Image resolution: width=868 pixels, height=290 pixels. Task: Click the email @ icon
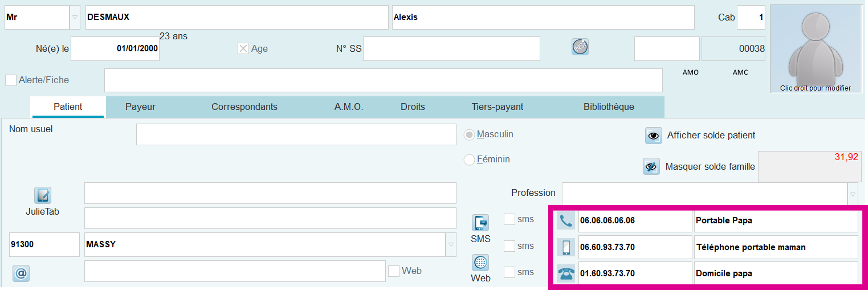tap(21, 273)
